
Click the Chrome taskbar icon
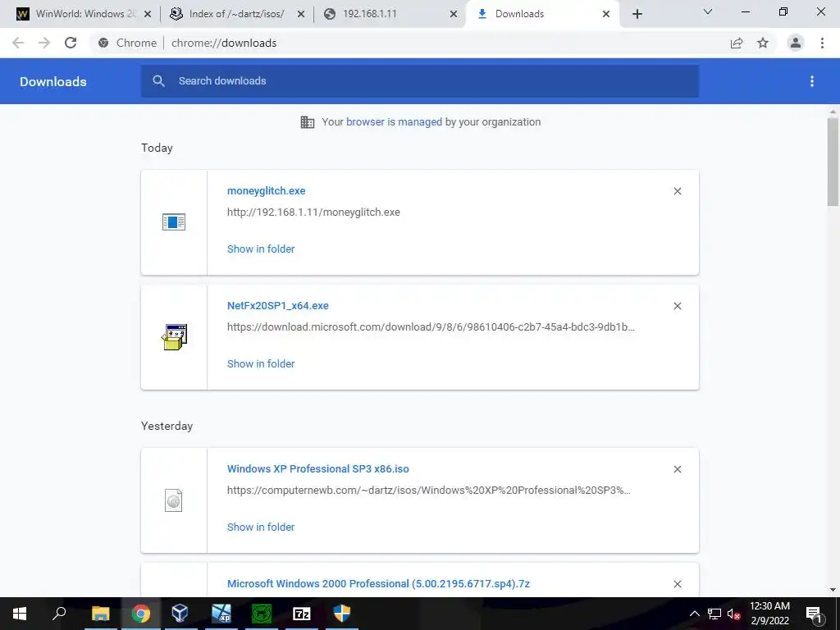click(x=140, y=614)
